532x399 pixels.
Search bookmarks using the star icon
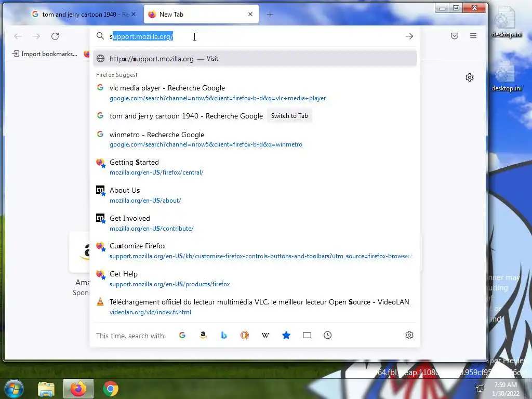[x=286, y=335]
